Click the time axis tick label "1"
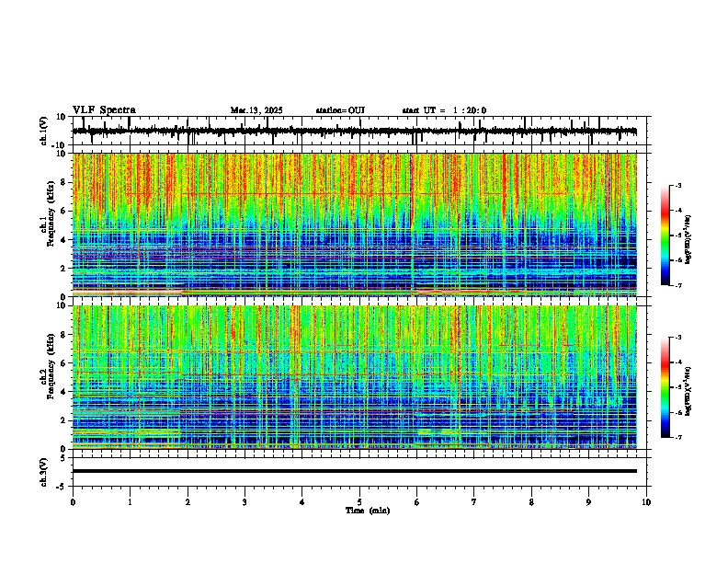 [x=130, y=502]
